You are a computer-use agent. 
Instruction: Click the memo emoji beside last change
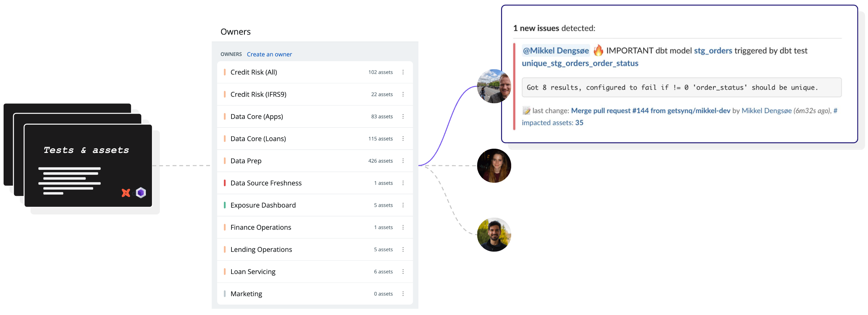point(526,111)
